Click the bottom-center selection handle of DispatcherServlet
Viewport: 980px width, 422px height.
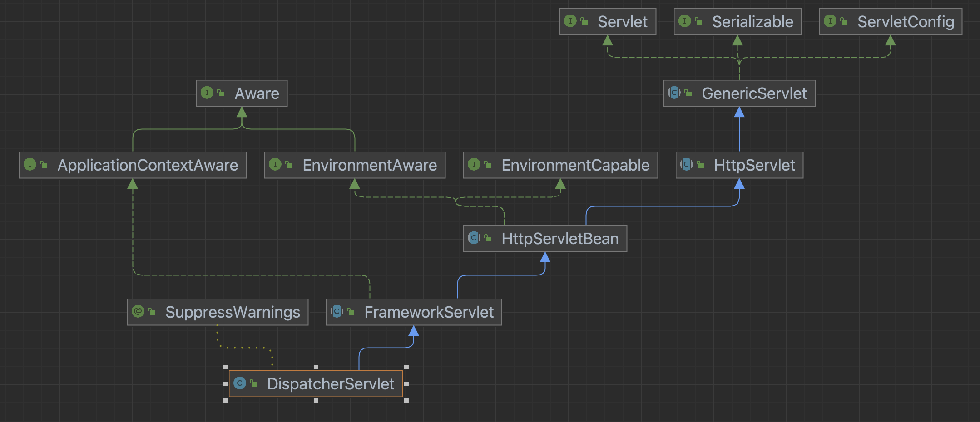point(316,401)
